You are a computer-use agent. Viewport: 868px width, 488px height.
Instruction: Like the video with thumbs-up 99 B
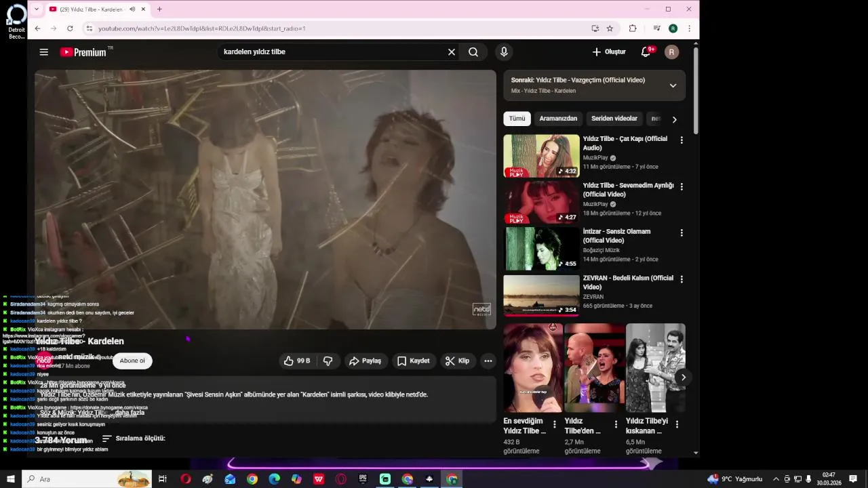(x=297, y=361)
